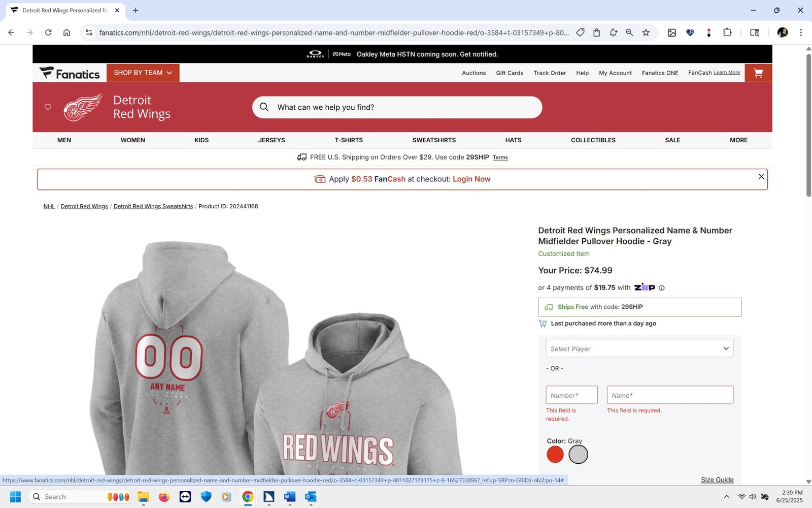Click Detroit Red Wings Sweatshirts breadcrumb
This screenshot has width=812, height=508.
tap(153, 206)
